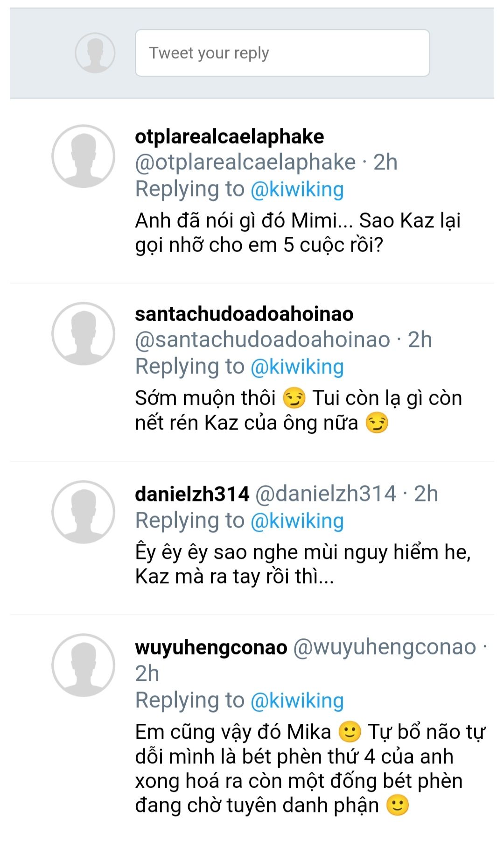Viewport: 504px width, 841px height.
Task: Click the bold danielzh314 display name
Action: (192, 494)
